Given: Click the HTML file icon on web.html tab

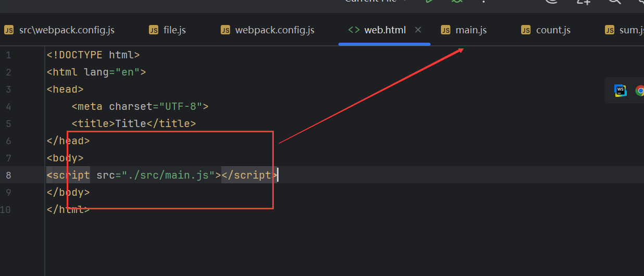Looking at the screenshot, I should (353, 30).
